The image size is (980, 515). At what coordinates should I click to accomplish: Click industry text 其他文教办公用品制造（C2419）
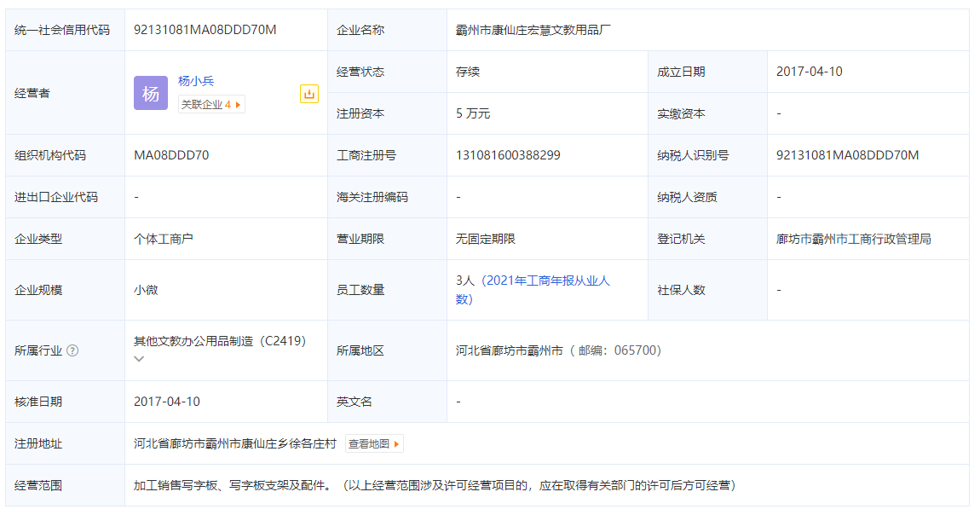click(220, 341)
